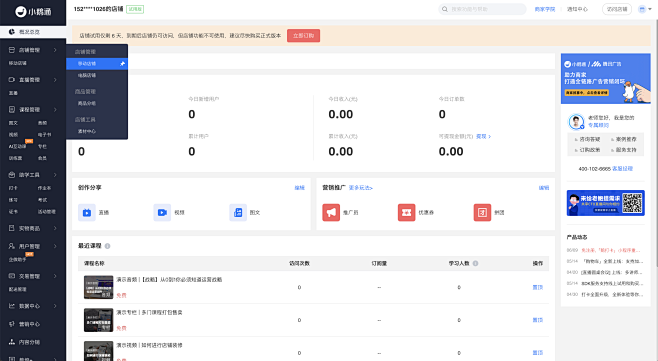This screenshot has height=361, width=658.
Task: Expand the 数据中心 chevron arrow
Action: click(55, 306)
